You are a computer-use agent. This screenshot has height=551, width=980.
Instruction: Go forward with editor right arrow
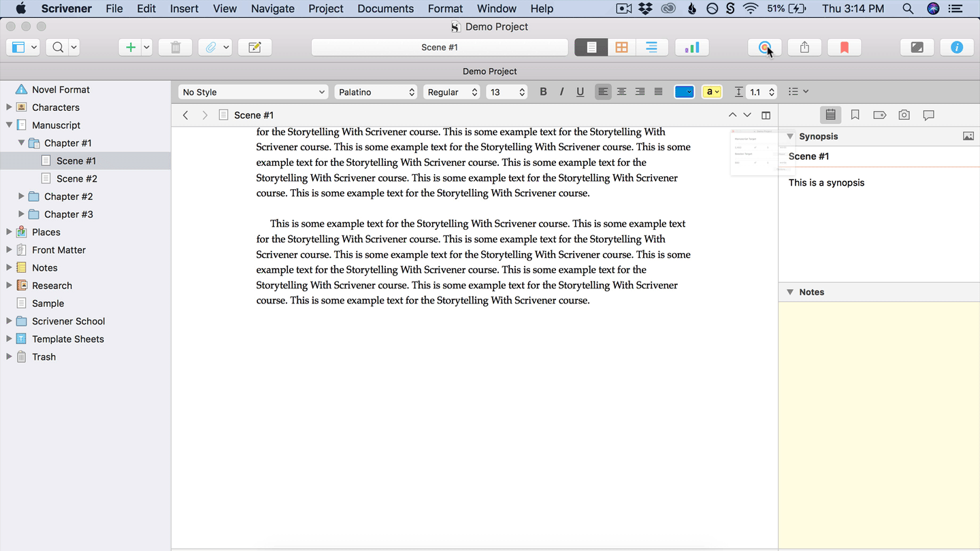[204, 115]
